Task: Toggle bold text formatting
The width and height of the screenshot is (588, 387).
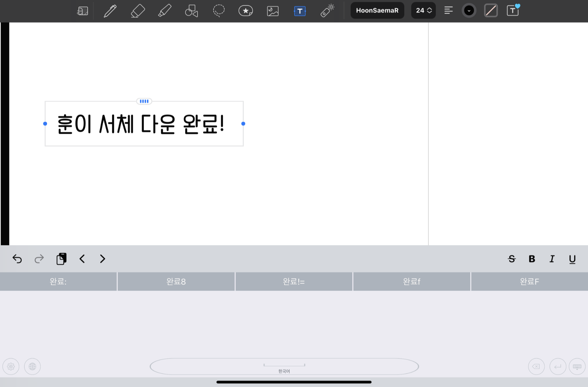Action: 532,259
